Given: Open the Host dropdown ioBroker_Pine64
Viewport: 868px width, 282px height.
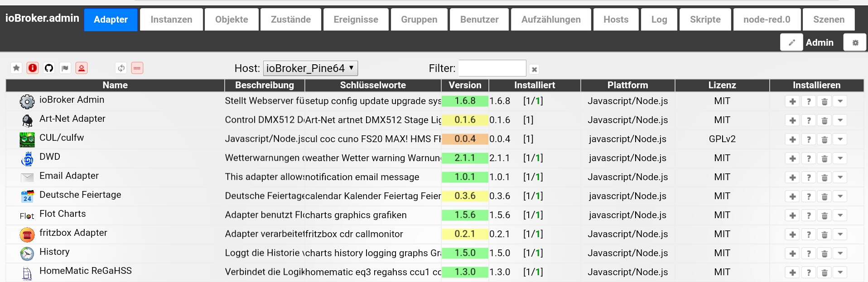Looking at the screenshot, I should click(x=310, y=68).
